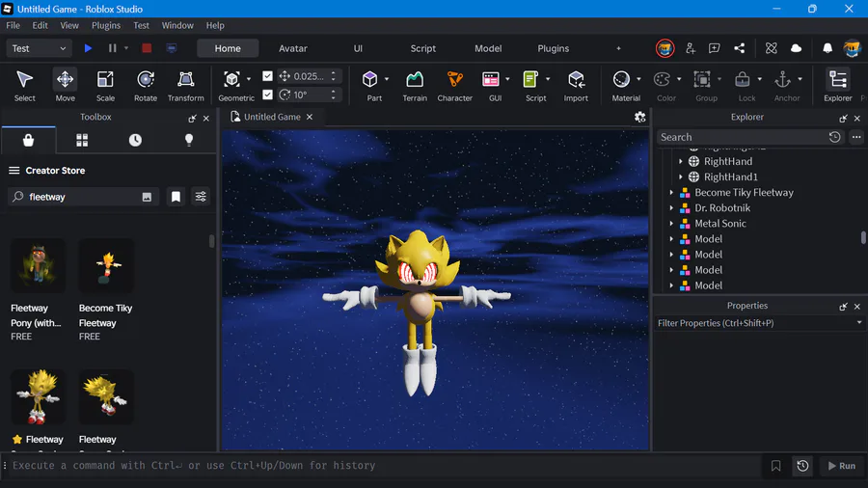
Task: Click the Explorer vertical scrollbar
Action: (863, 237)
